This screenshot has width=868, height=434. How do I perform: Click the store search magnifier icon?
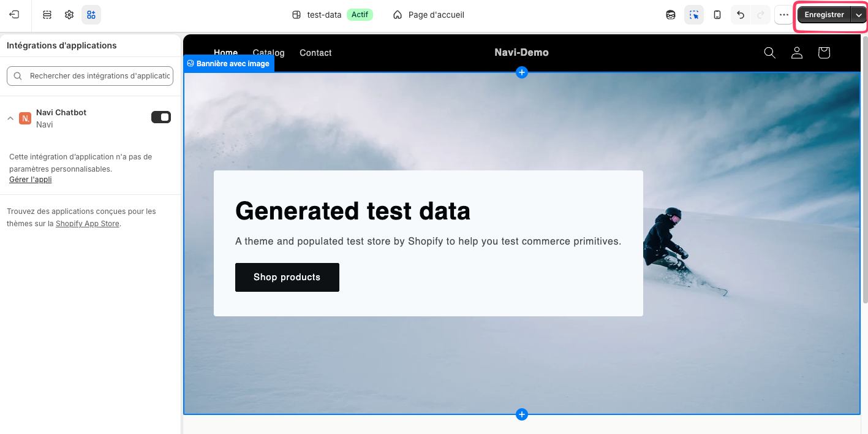[770, 53]
